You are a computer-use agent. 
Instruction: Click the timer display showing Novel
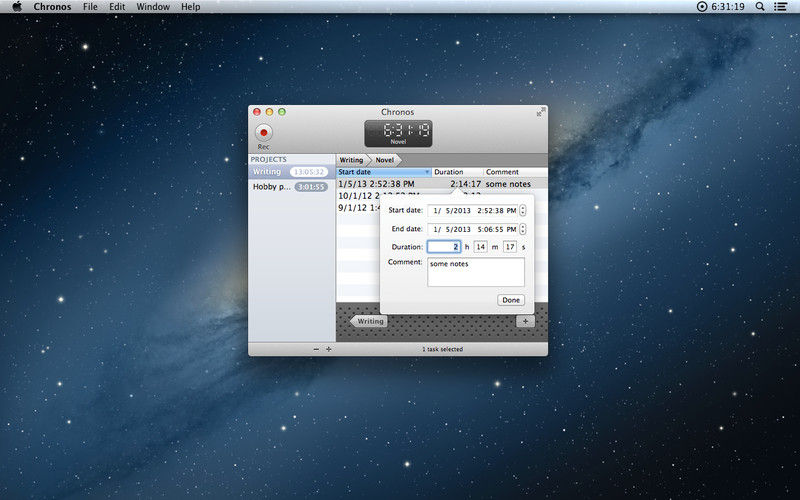(x=398, y=134)
